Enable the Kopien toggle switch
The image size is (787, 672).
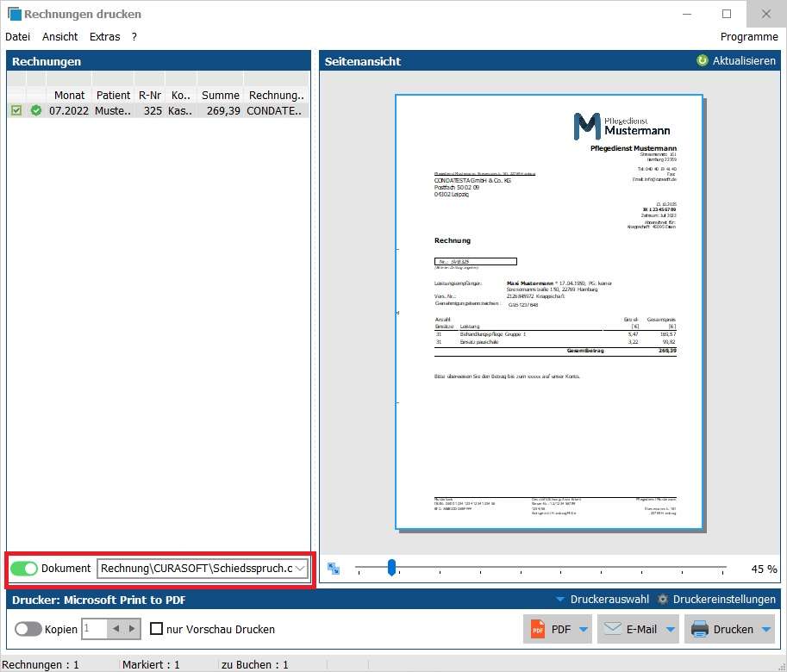(x=28, y=629)
